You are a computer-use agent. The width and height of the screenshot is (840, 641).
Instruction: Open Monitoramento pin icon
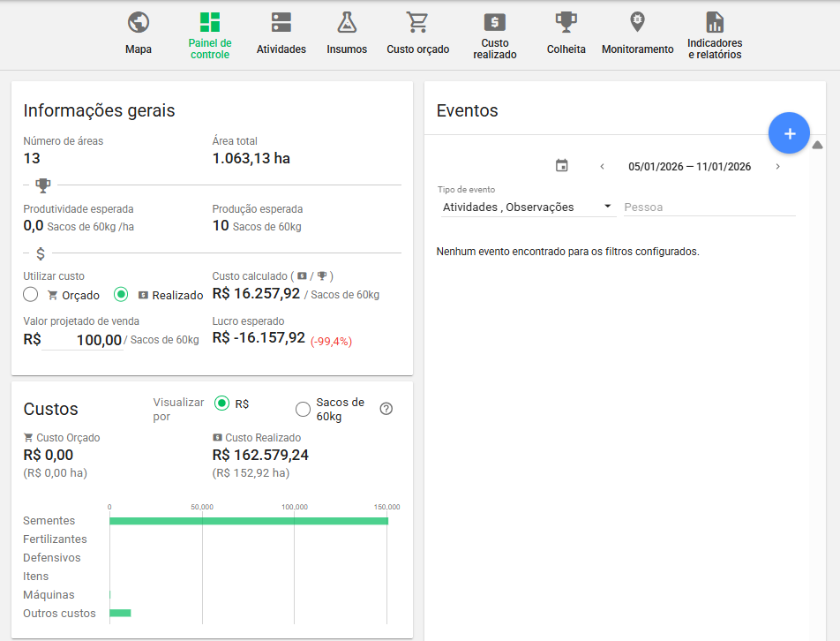(x=637, y=23)
